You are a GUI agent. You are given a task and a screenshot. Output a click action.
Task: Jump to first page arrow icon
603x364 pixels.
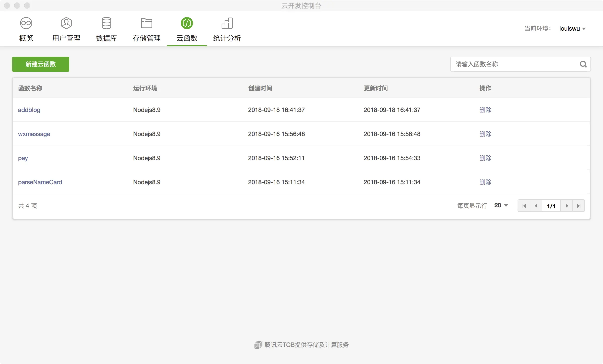(524, 206)
